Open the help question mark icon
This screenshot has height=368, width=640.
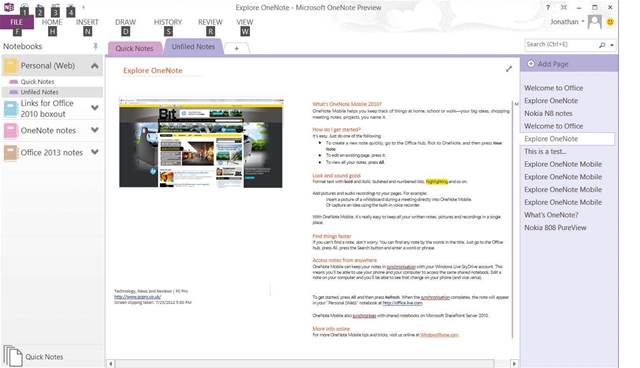548,7
